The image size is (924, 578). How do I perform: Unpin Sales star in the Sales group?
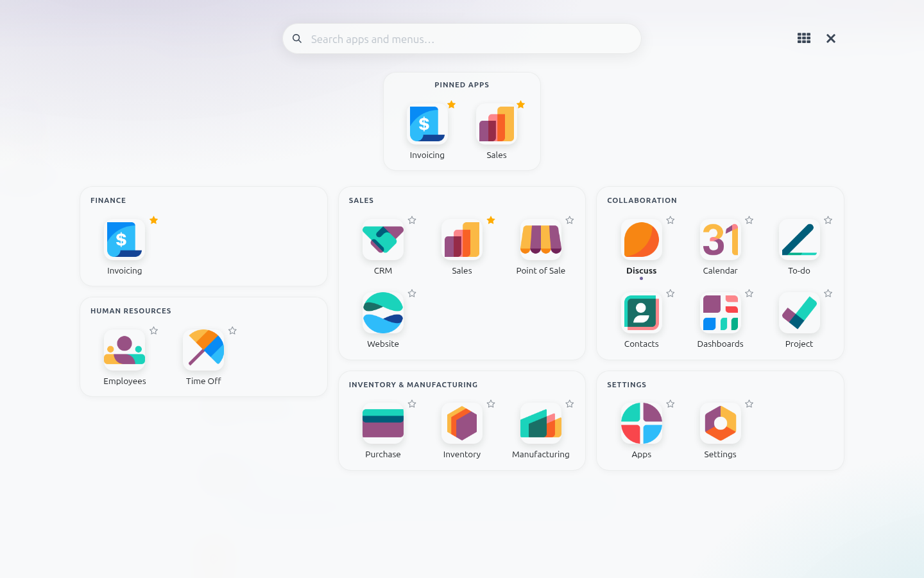tap(491, 220)
